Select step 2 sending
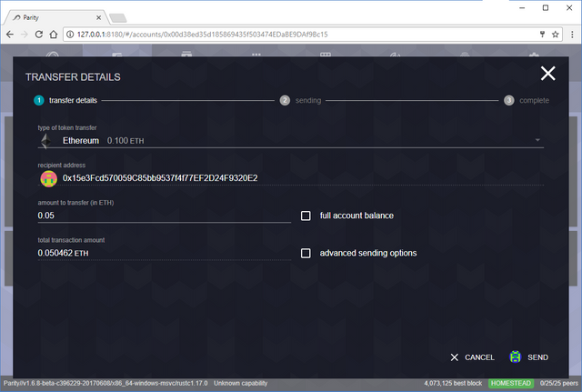Image resolution: width=582 pixels, height=392 pixels. pos(300,100)
